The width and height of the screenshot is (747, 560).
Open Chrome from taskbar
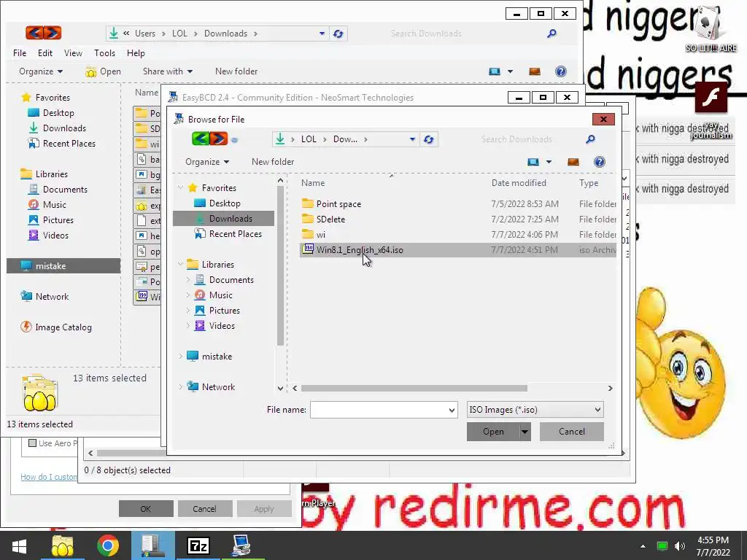108,545
